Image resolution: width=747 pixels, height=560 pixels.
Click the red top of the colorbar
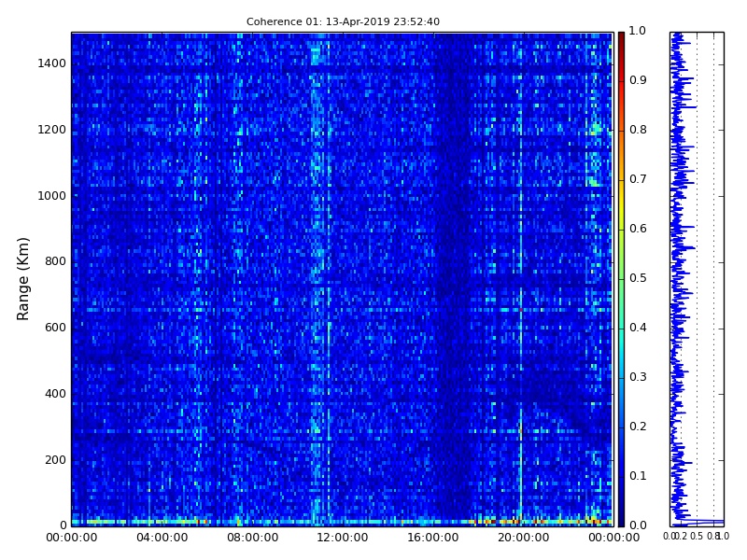click(621, 38)
